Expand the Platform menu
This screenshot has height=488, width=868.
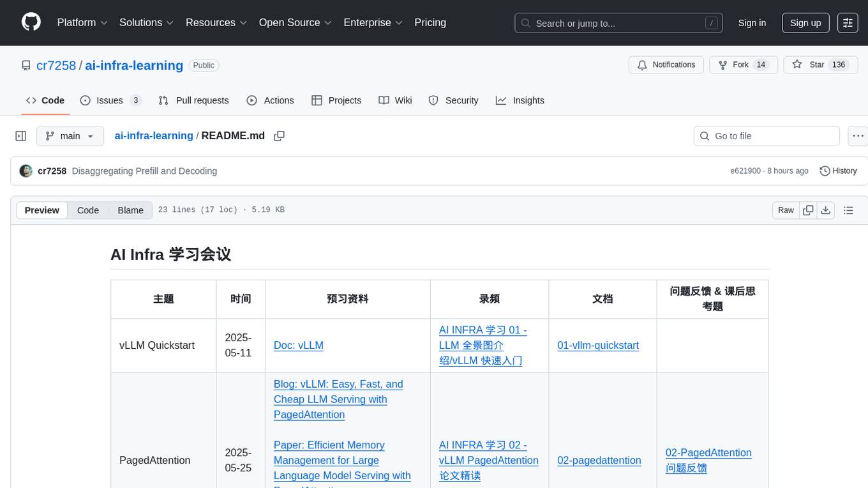(83, 22)
